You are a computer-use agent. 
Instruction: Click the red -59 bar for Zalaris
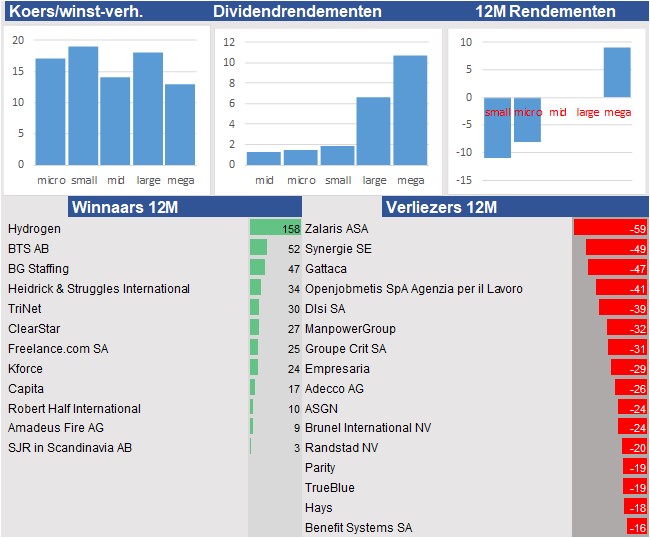point(610,228)
